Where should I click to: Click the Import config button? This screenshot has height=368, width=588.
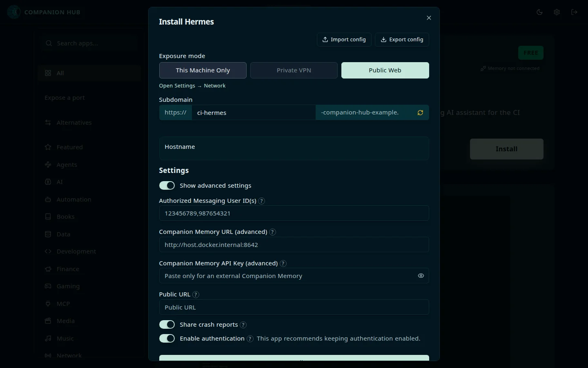(344, 40)
